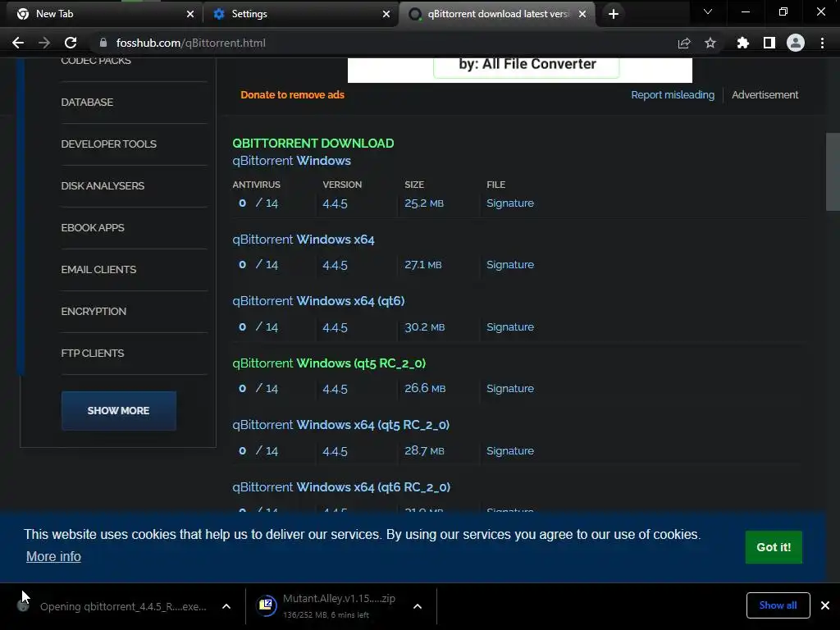Screen dimensions: 840x630
Task: Click antivirus 0 / 14 for 27.1 MB file
Action: (x=258, y=265)
